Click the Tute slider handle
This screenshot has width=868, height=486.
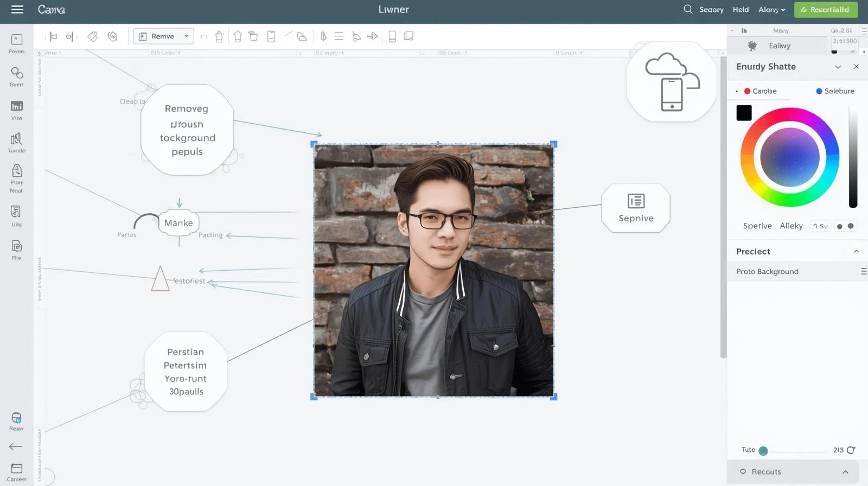tap(763, 451)
